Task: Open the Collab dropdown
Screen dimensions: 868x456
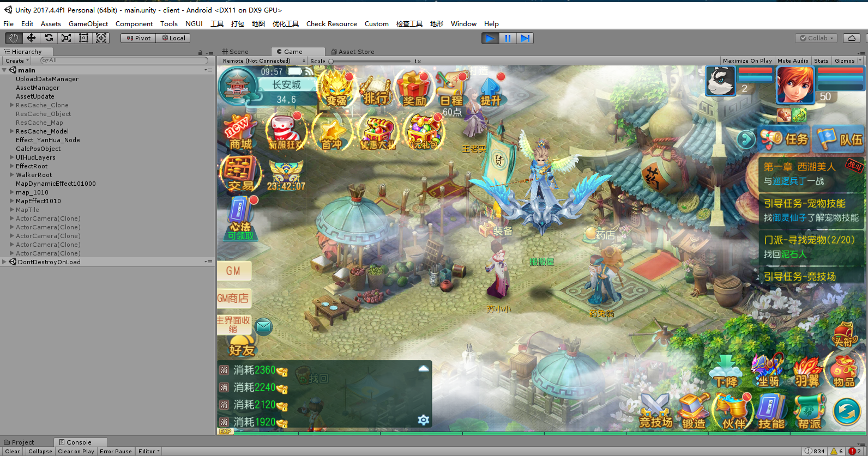Action: (817, 38)
